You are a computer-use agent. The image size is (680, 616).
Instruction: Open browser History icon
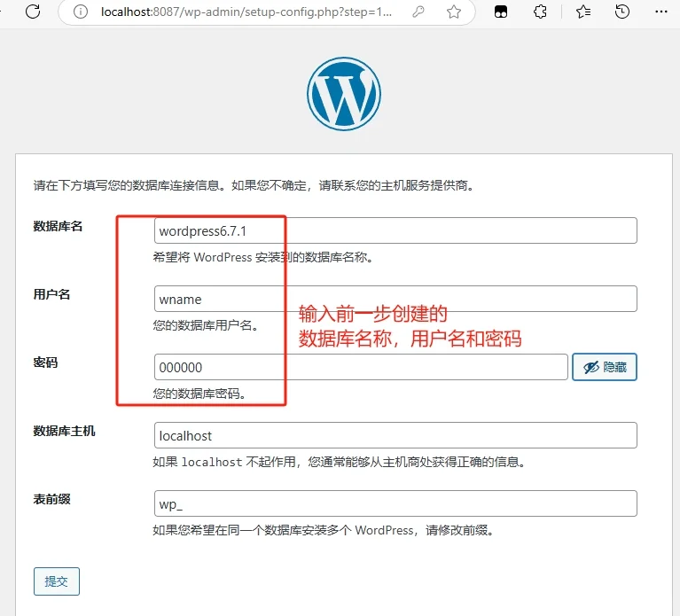(x=622, y=12)
